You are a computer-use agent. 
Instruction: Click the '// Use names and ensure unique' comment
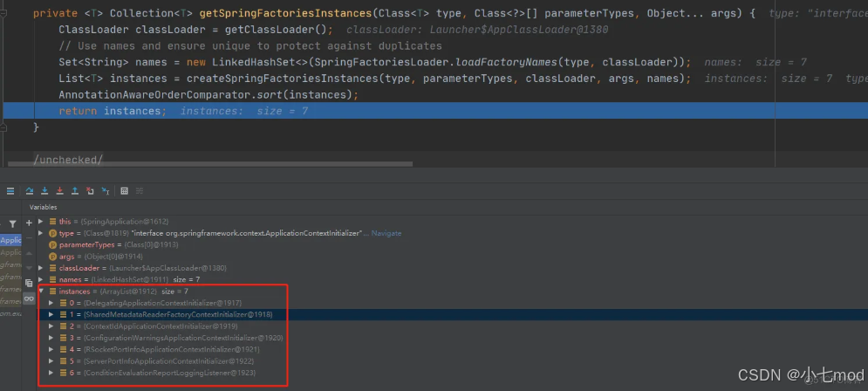250,46
